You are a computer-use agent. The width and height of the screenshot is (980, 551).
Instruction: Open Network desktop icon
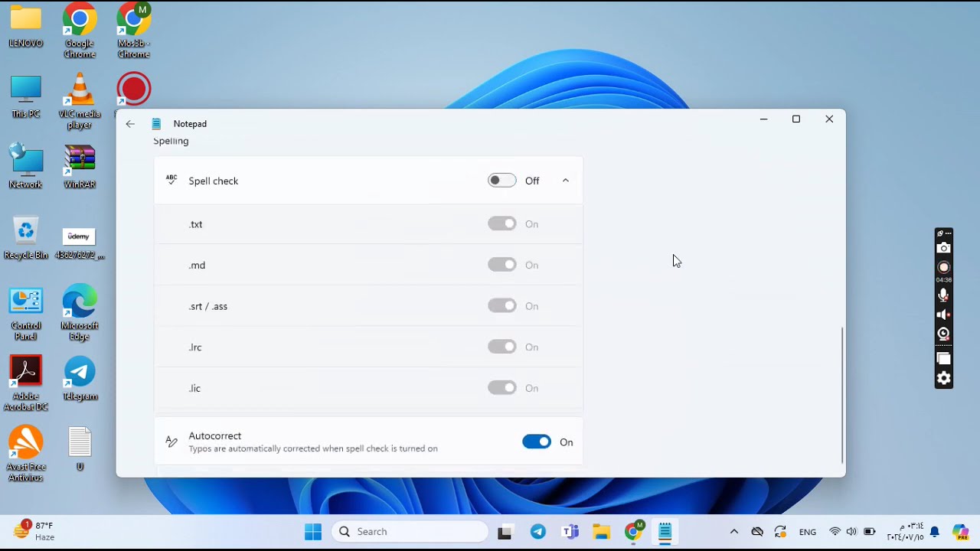click(26, 166)
